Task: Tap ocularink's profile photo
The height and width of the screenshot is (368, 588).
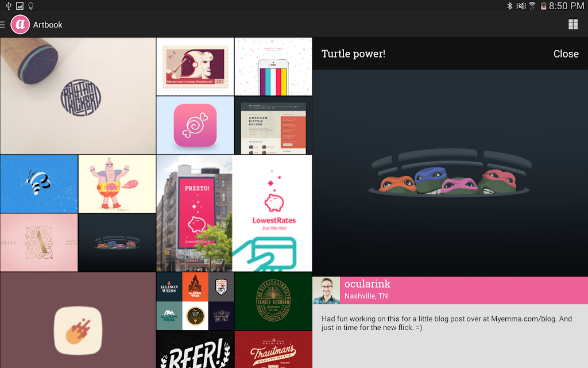Action: 326,290
